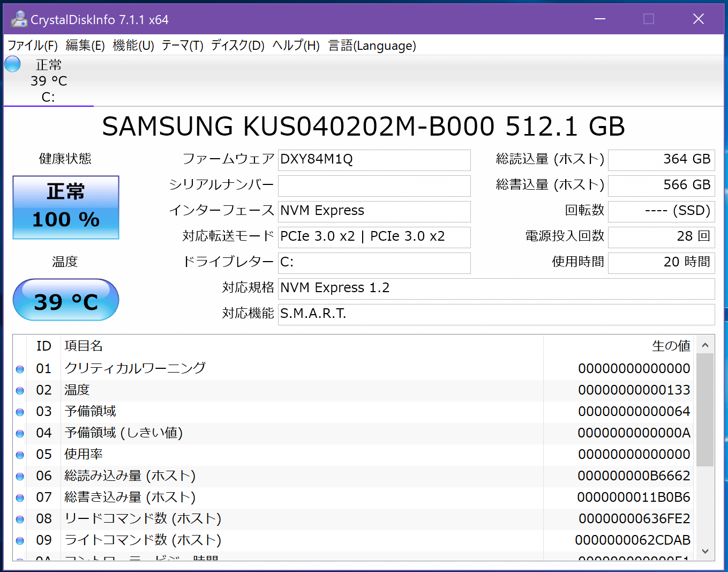Viewport: 728px width, 572px height.
Task: Click the total host reads value 364 GB
Action: [x=662, y=160]
